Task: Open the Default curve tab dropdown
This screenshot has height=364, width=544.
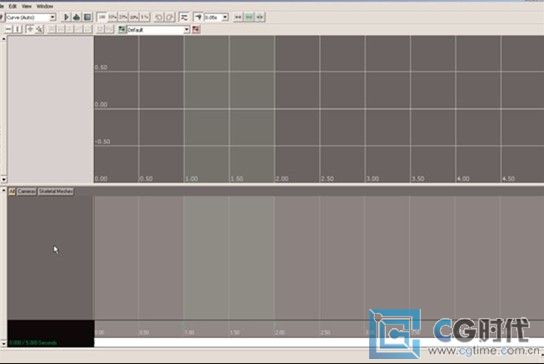Action: coord(186,30)
